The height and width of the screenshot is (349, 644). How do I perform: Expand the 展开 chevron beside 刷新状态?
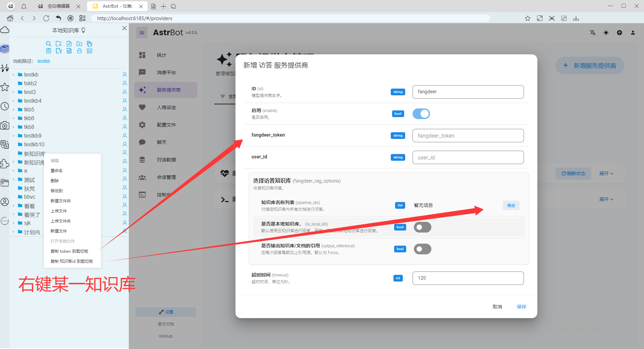(606, 173)
